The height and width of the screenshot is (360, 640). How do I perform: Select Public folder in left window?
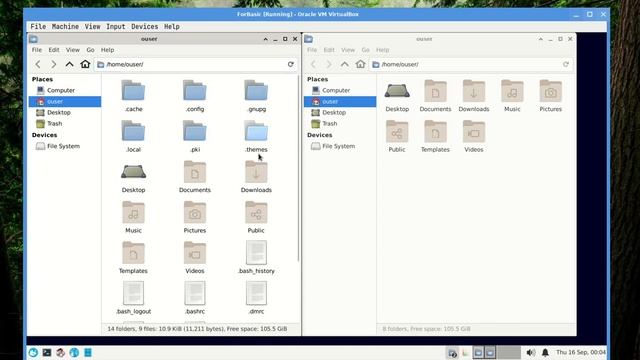256,217
